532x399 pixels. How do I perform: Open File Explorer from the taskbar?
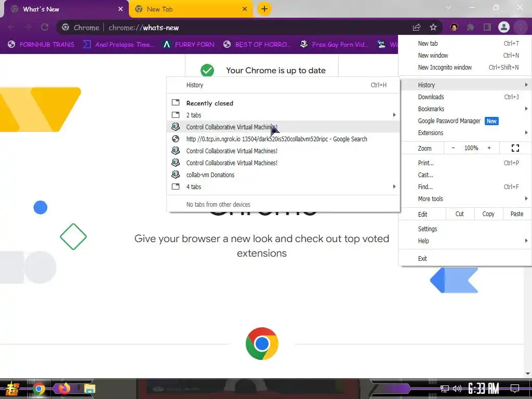pos(89,389)
